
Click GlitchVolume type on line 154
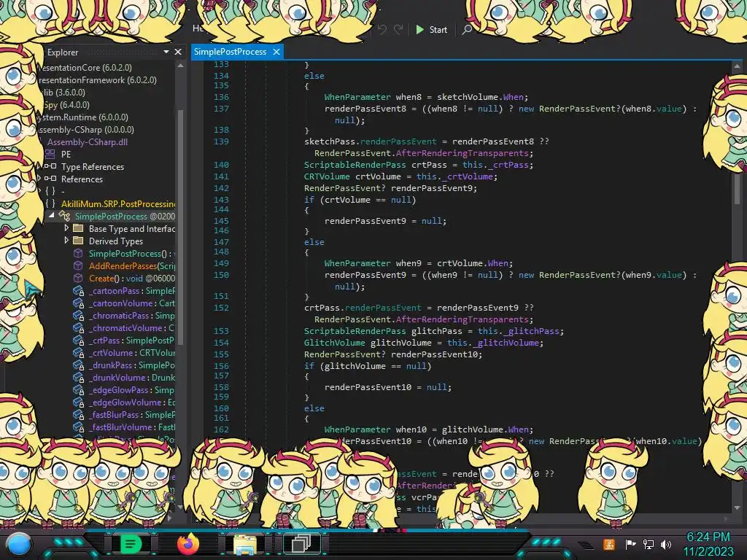point(334,343)
